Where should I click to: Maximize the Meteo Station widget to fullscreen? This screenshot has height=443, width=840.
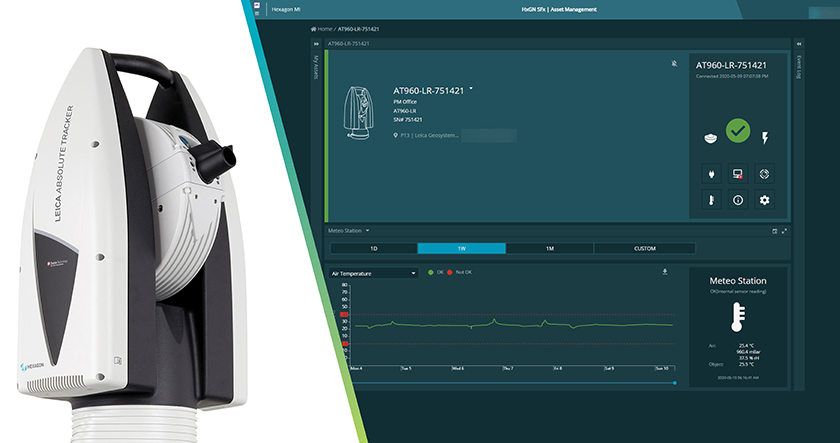point(785,230)
